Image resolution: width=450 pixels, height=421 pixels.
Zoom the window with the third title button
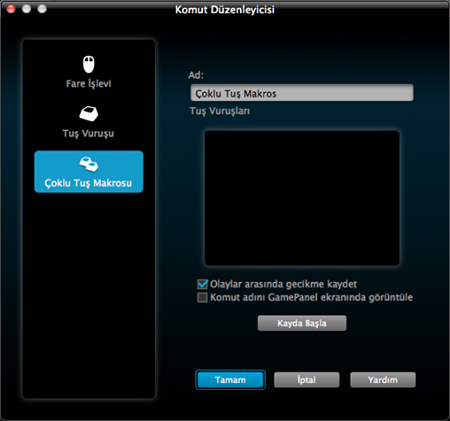[x=42, y=9]
